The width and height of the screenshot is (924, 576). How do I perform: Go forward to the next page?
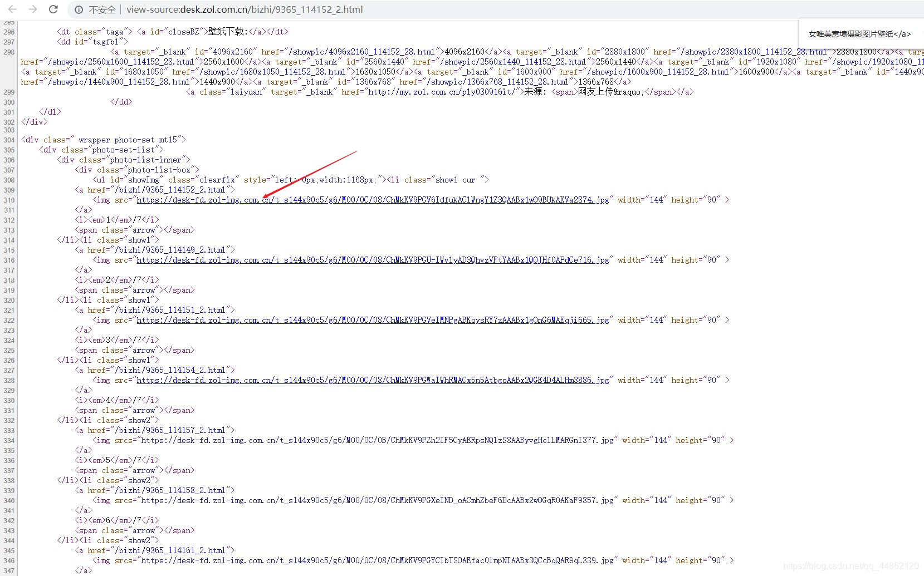click(33, 9)
